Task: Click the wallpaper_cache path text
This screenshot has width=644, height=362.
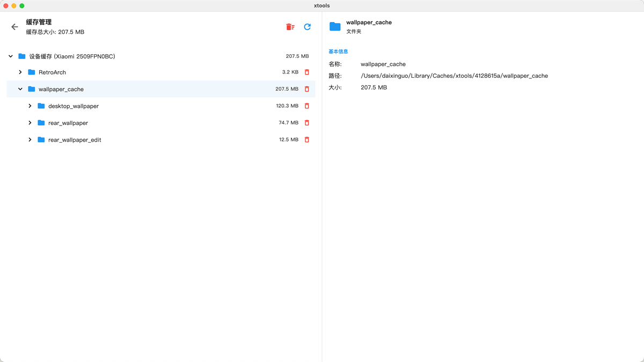Action: pyautogui.click(x=454, y=76)
